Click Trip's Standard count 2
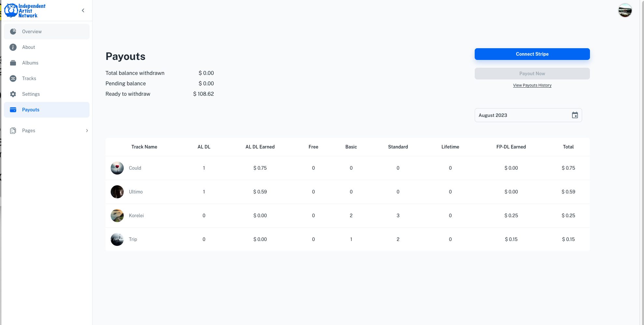Image resolution: width=644 pixels, height=325 pixels. (x=398, y=239)
